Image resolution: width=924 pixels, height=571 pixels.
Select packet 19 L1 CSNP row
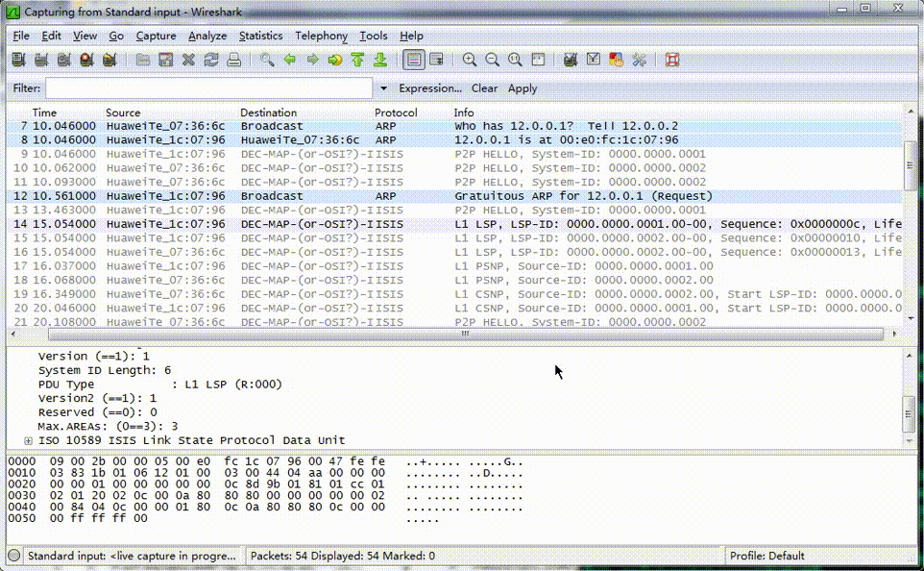pos(454,294)
